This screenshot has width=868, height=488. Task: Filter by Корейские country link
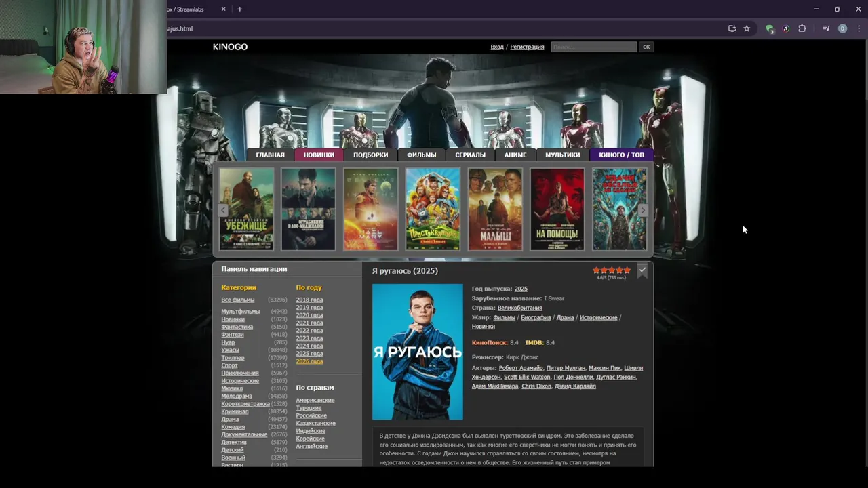pyautogui.click(x=311, y=439)
